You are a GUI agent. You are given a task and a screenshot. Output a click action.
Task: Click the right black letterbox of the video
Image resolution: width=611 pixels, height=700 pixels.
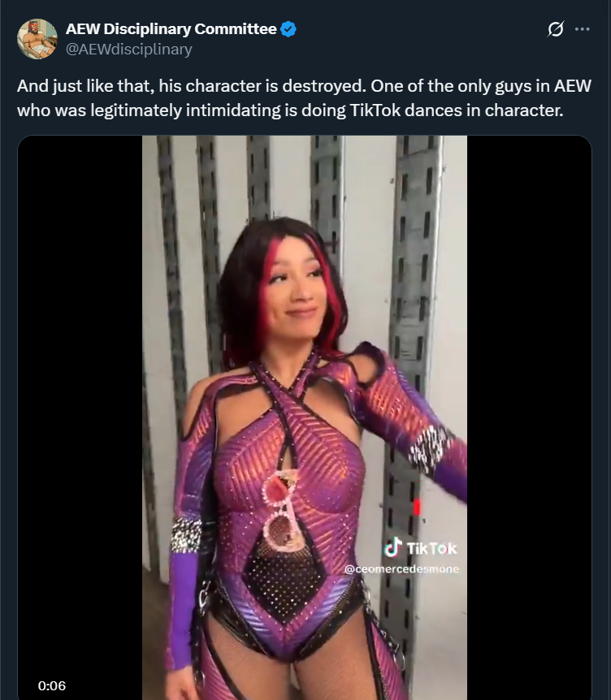[529, 417]
